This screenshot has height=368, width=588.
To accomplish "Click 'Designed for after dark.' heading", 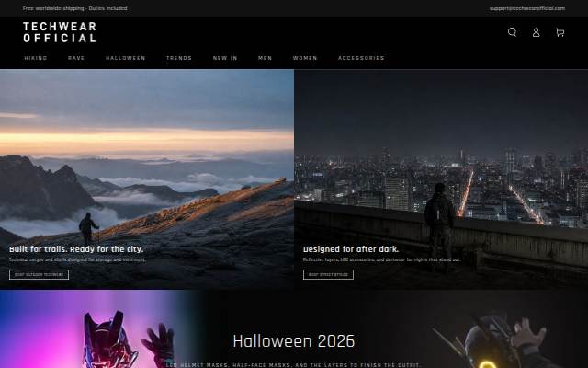I will point(351,249).
